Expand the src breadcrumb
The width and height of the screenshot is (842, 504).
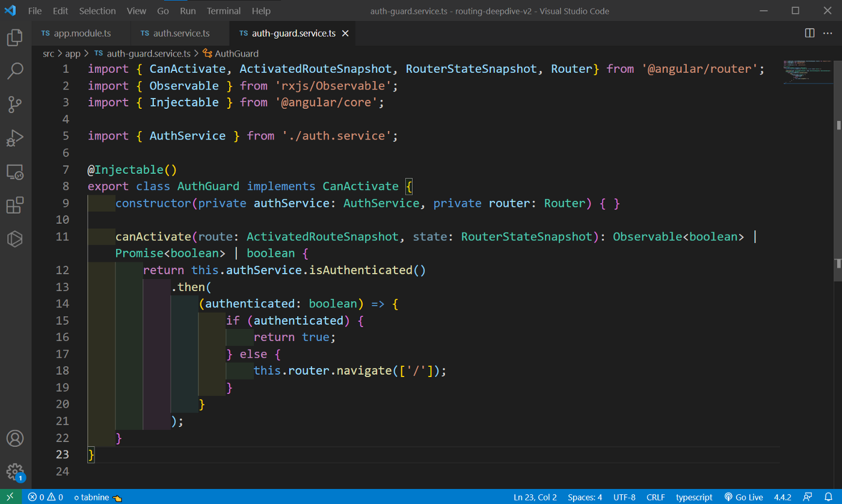point(48,54)
